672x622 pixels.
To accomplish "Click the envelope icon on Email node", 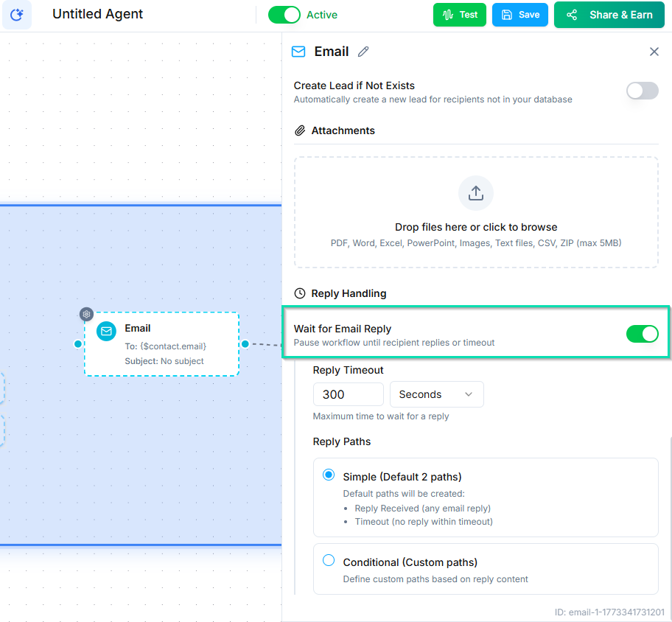I will click(107, 331).
